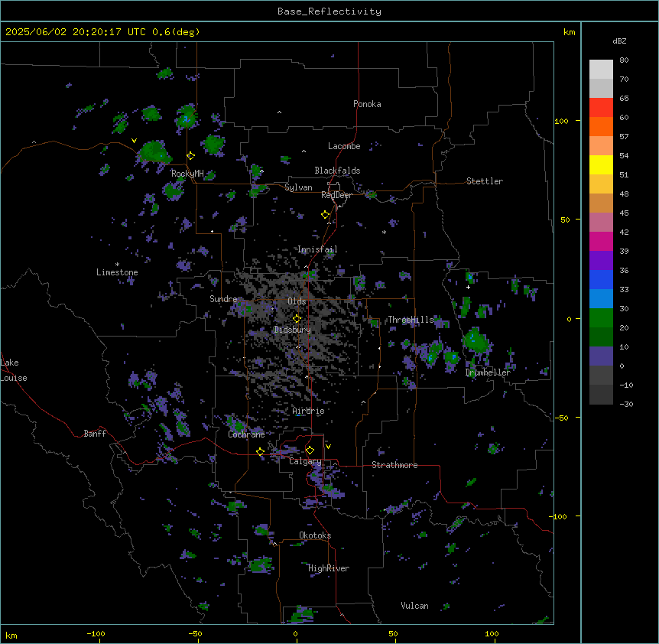Click the white plus marker north of Drumheller

468,287
